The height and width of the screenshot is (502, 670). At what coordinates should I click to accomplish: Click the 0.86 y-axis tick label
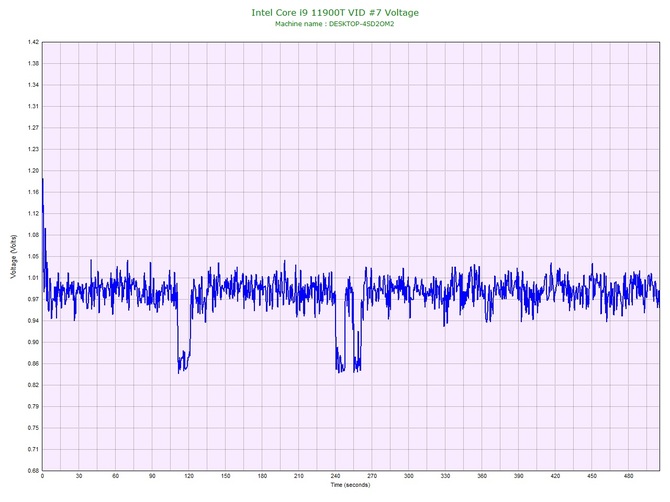[x=33, y=364]
